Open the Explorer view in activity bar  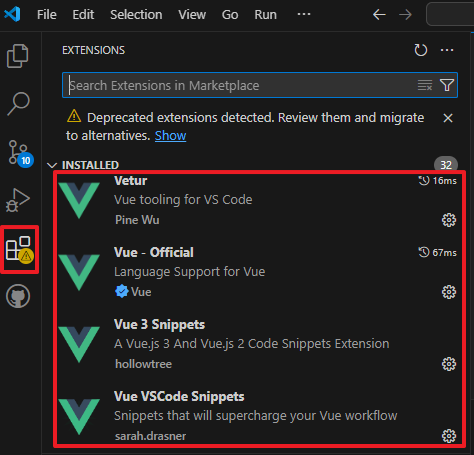(18, 56)
